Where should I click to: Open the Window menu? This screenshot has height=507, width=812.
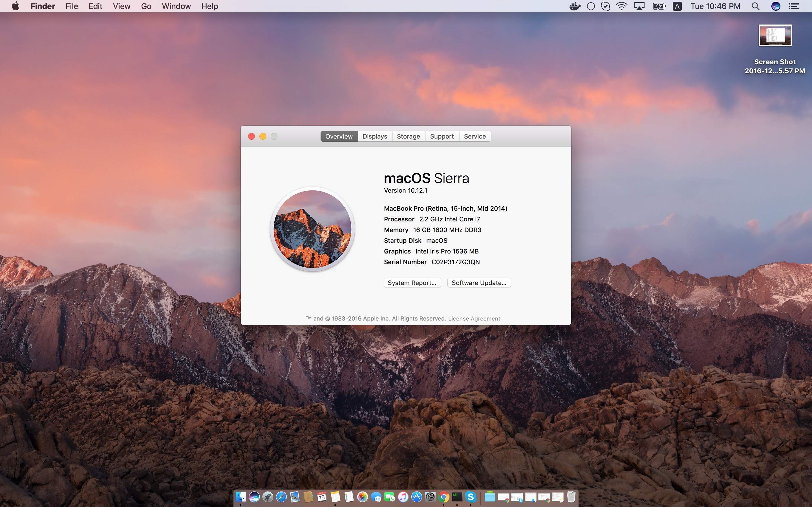point(176,6)
